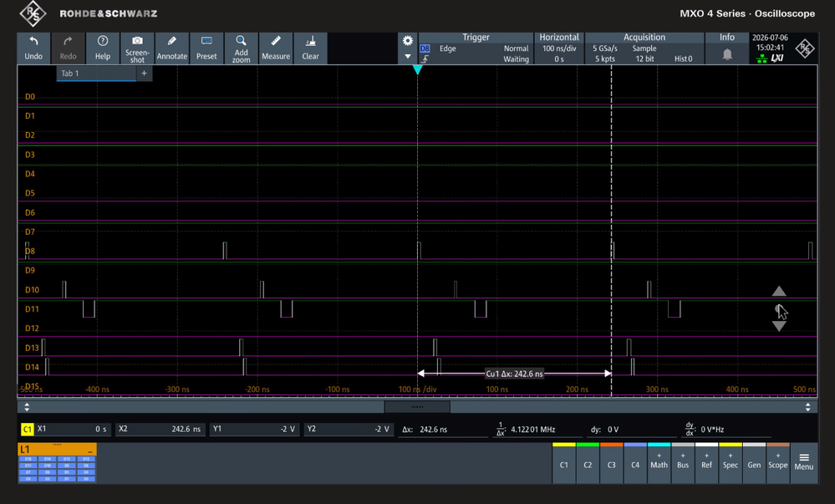Activate the Add zoom magnifier tool
This screenshot has height=504, width=835.
click(x=242, y=48)
